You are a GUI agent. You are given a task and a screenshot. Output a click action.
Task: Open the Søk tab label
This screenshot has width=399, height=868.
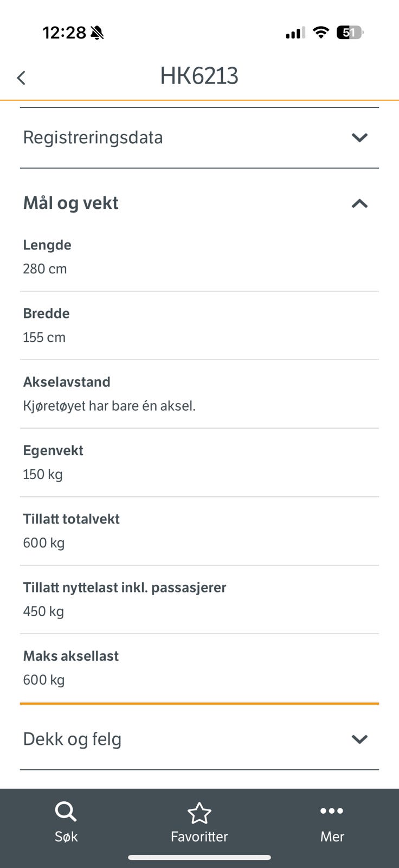coord(66,837)
